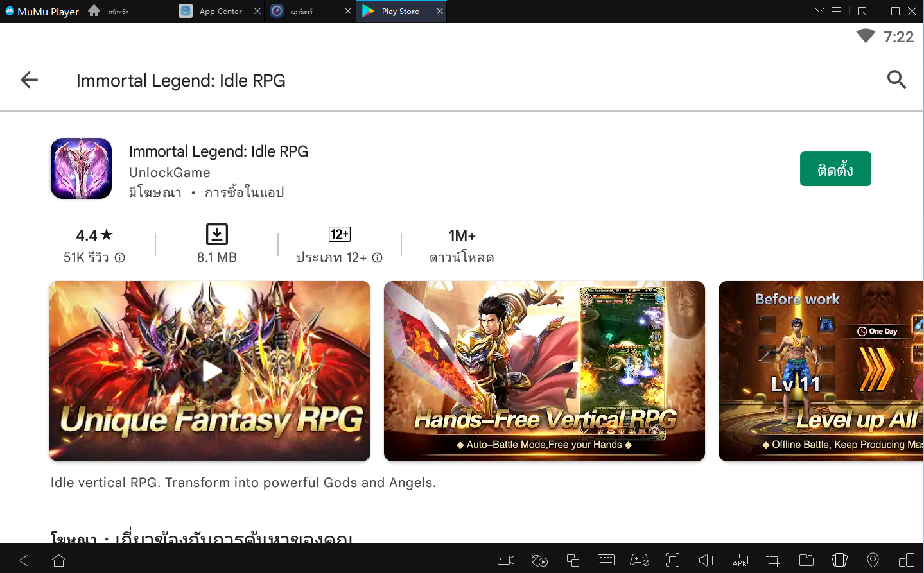Open keyboard mapping icon
The width and height of the screenshot is (924, 573).
(x=606, y=560)
